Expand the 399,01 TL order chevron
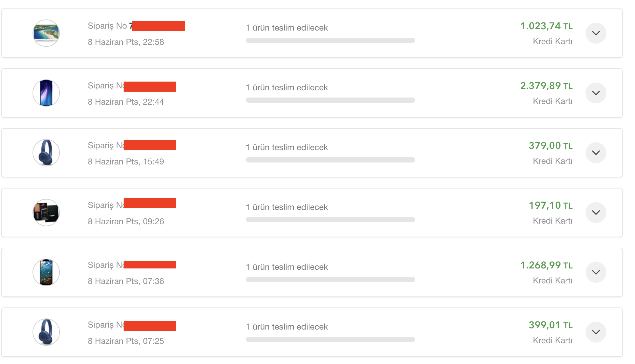Image resolution: width=635 pixels, height=364 pixels. pos(596,332)
